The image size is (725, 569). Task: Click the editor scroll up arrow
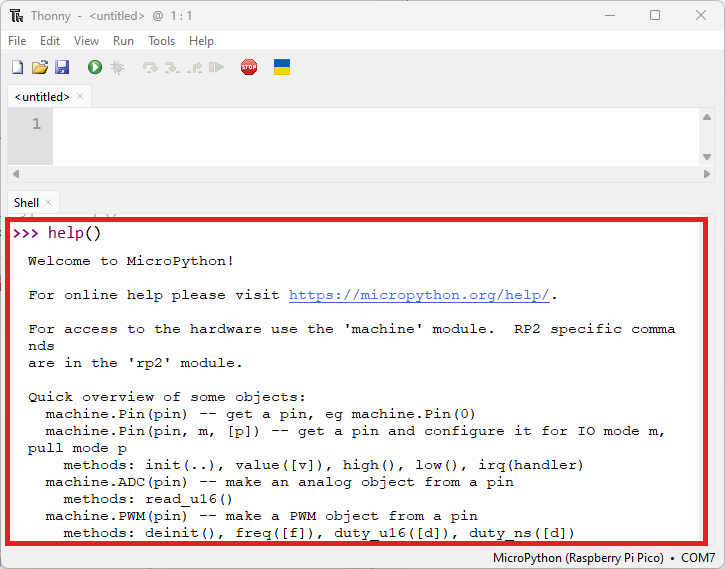coord(707,117)
